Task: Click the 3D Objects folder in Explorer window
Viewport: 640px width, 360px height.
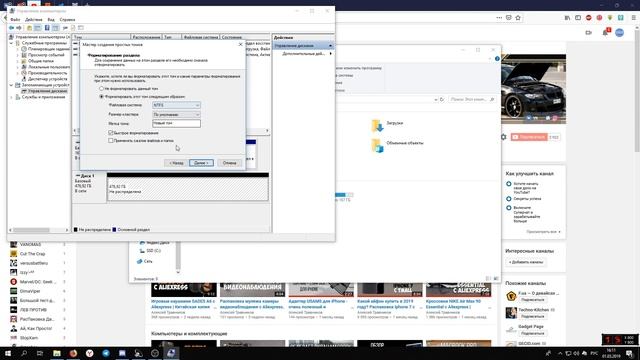Action: click(398, 145)
